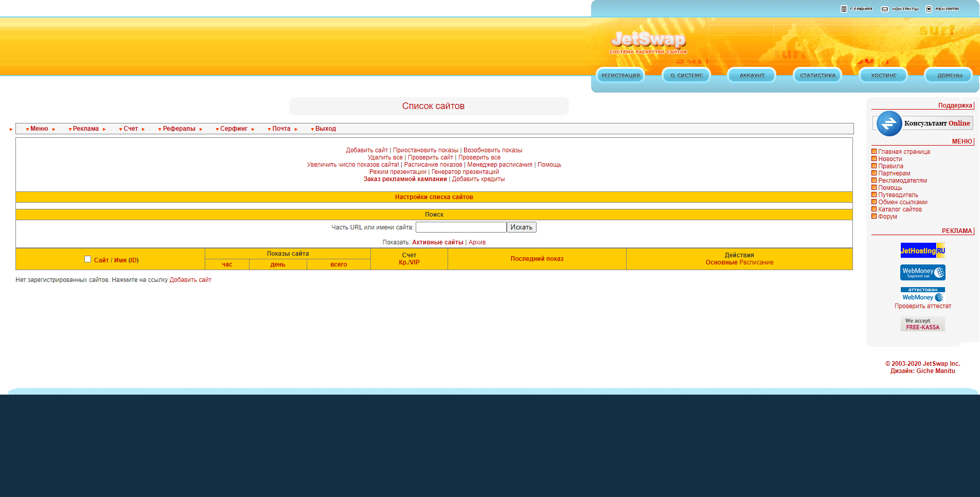Go to the РЕГИСТРАЦИЯ tab
980x497 pixels.
620,76
